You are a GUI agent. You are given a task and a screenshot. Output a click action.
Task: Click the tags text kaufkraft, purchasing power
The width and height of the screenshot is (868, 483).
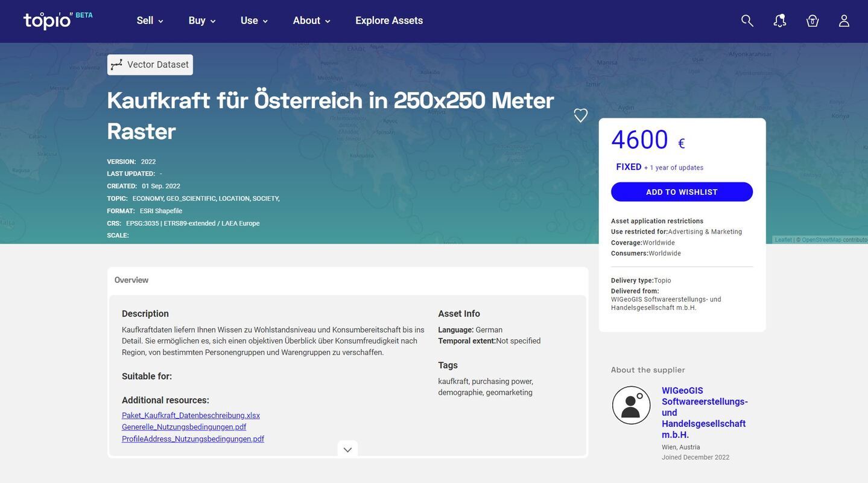click(486, 387)
